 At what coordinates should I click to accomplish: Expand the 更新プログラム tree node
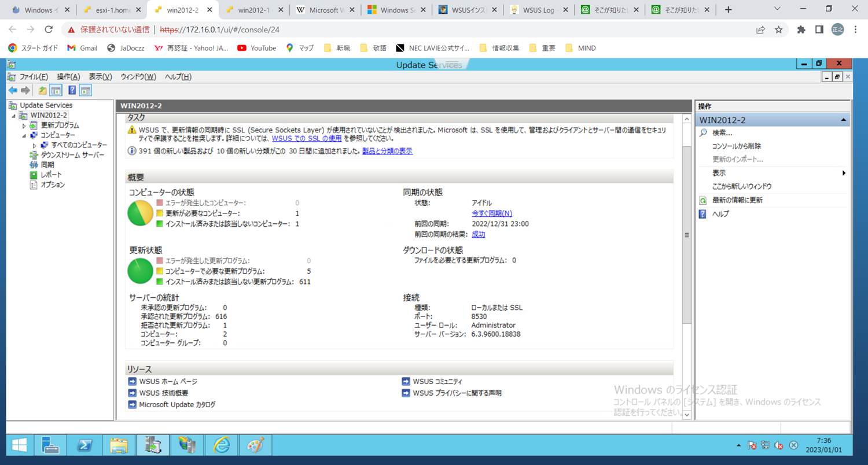click(24, 126)
